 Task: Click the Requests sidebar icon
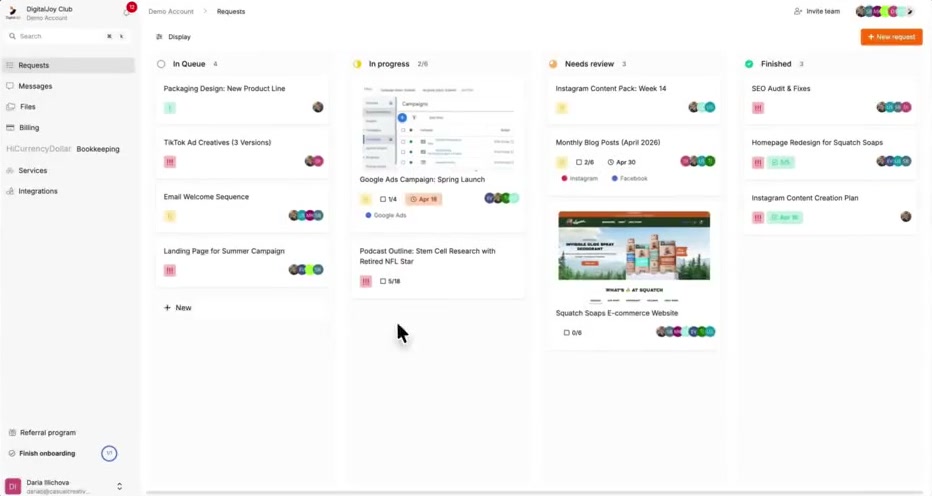point(10,65)
